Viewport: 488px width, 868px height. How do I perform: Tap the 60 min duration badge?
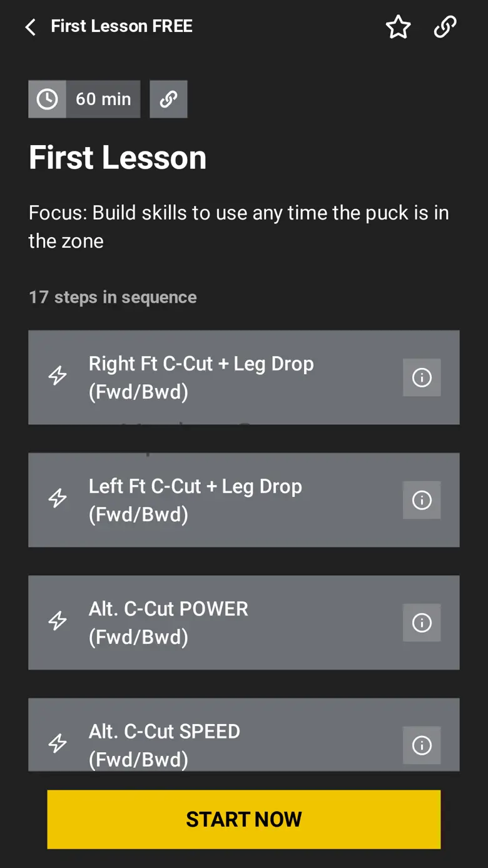point(103,99)
